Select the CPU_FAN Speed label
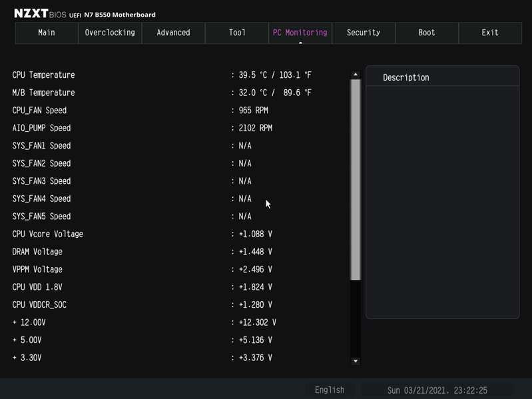 pos(39,111)
